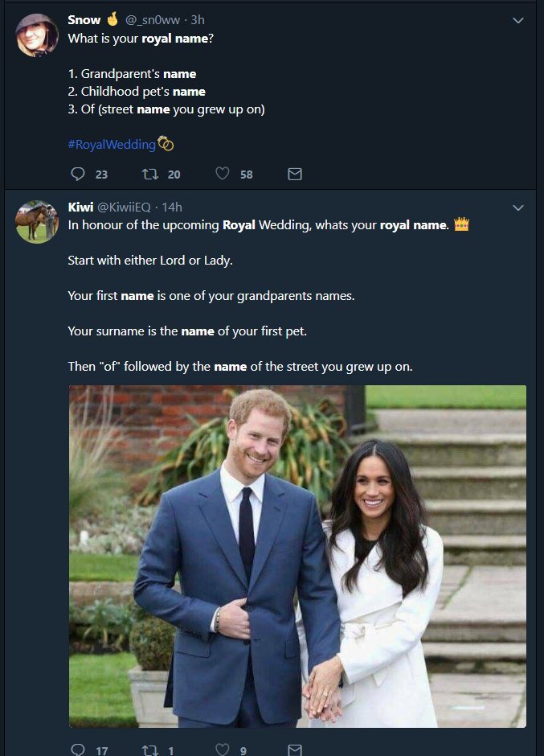The height and width of the screenshot is (756, 544).
Task: Share Kiwi's tweet via direct message envelope
Action: coord(295,750)
